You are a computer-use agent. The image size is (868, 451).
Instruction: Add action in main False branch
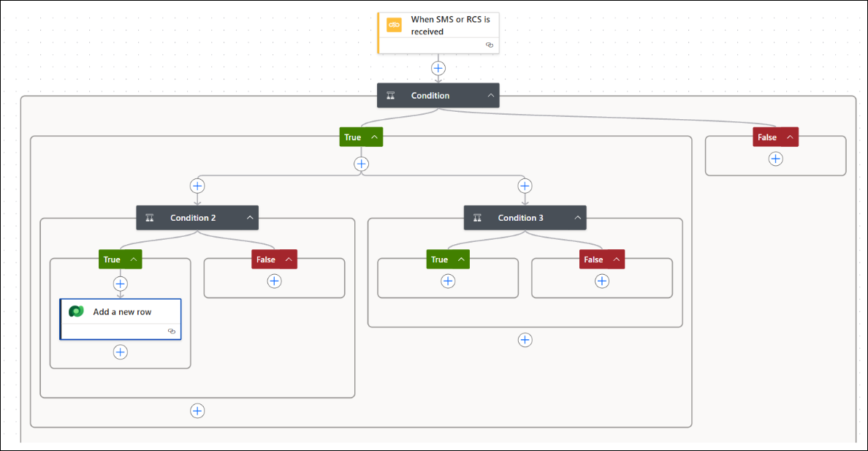tap(775, 159)
